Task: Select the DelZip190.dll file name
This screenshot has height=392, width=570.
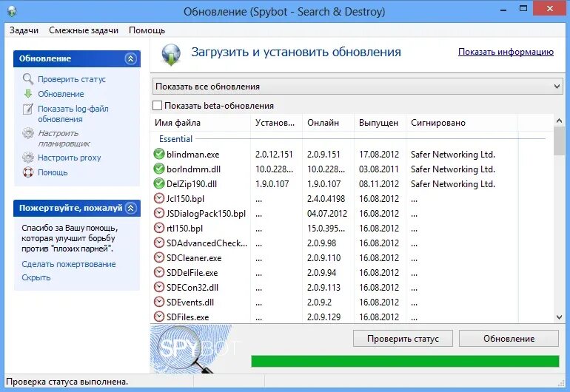Action: point(192,184)
